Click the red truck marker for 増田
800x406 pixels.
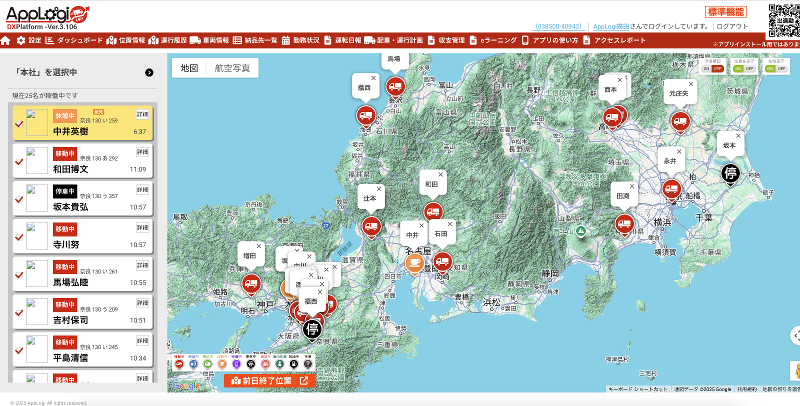tap(252, 284)
